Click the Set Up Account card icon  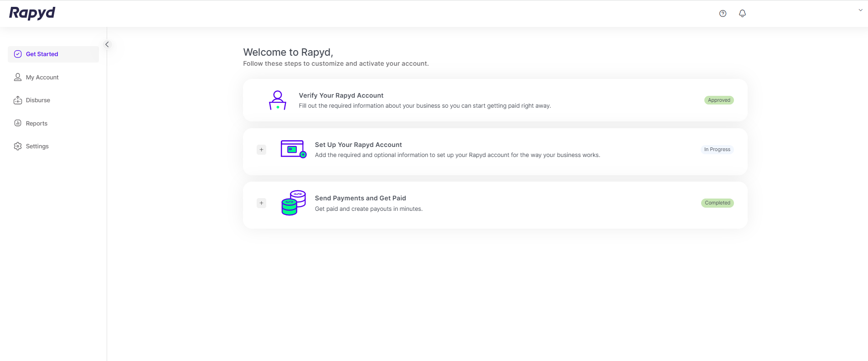point(293,149)
